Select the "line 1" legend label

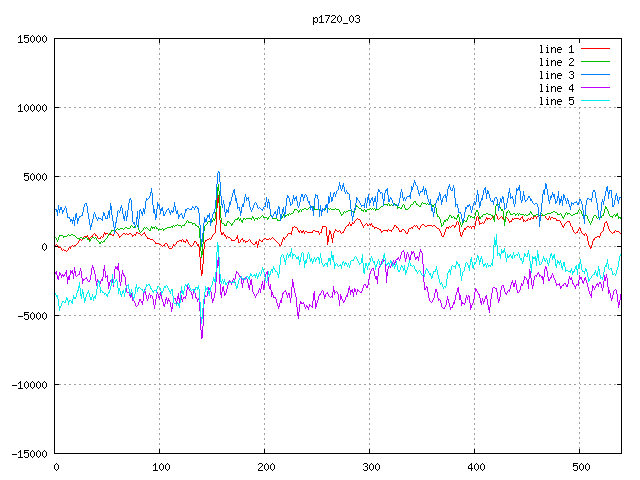556,49
